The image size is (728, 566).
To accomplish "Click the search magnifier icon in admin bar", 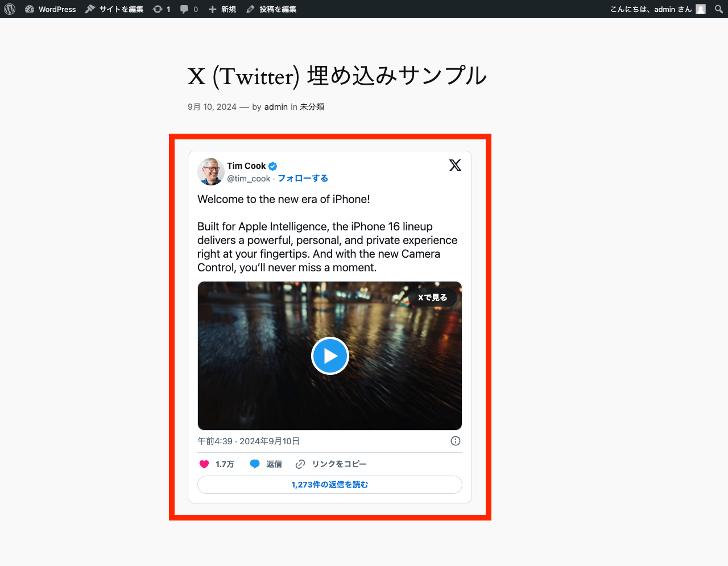I will pos(719,9).
